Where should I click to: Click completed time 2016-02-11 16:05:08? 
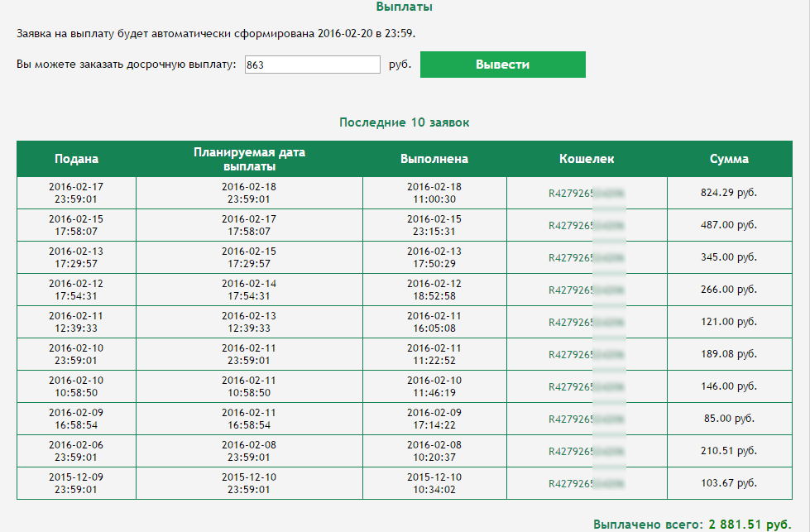point(434,322)
